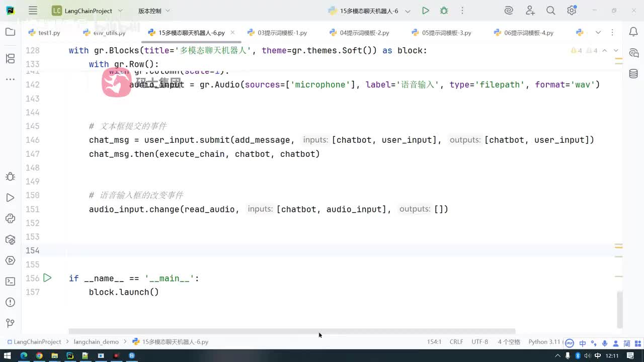Open IDE settings gear icon
Image resolution: width=644 pixels, height=362 pixels.
pos(572,11)
